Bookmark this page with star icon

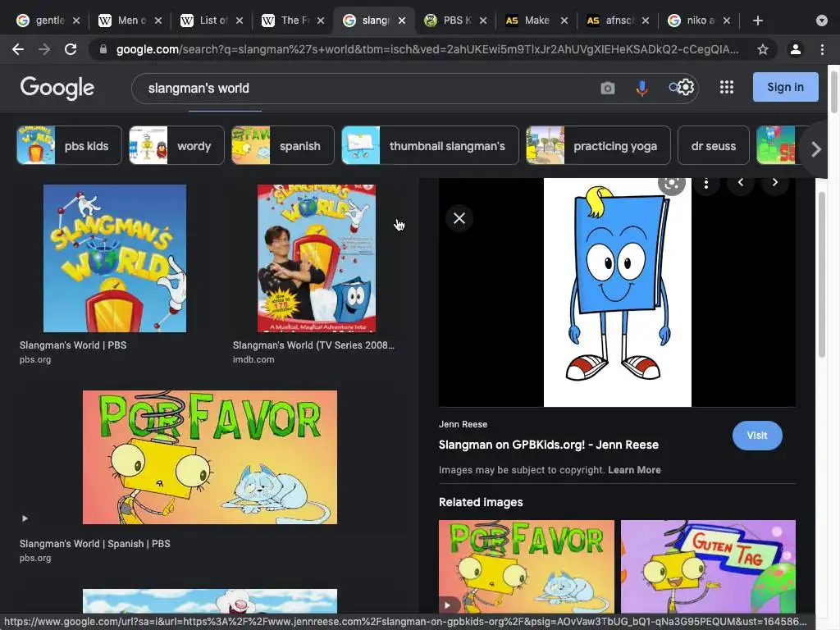tap(763, 49)
